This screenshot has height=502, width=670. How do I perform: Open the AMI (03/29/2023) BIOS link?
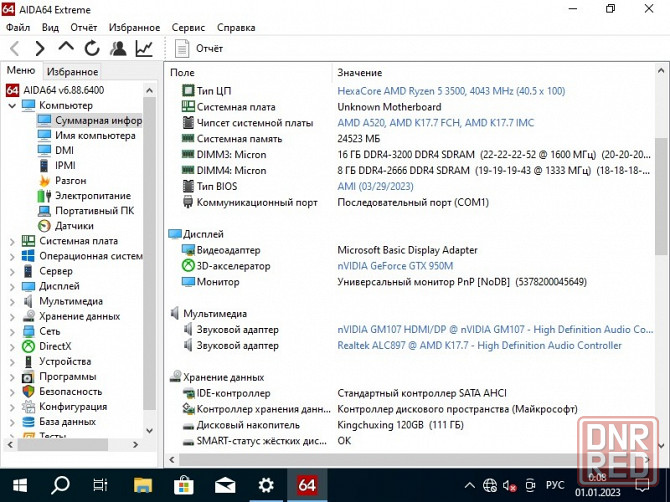coord(375,186)
